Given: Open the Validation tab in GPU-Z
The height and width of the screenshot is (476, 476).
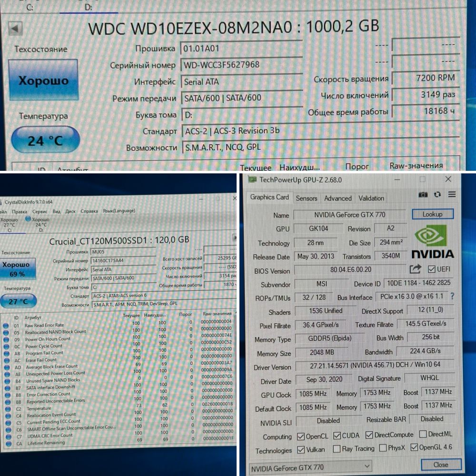Looking at the screenshot, I should (x=371, y=198).
